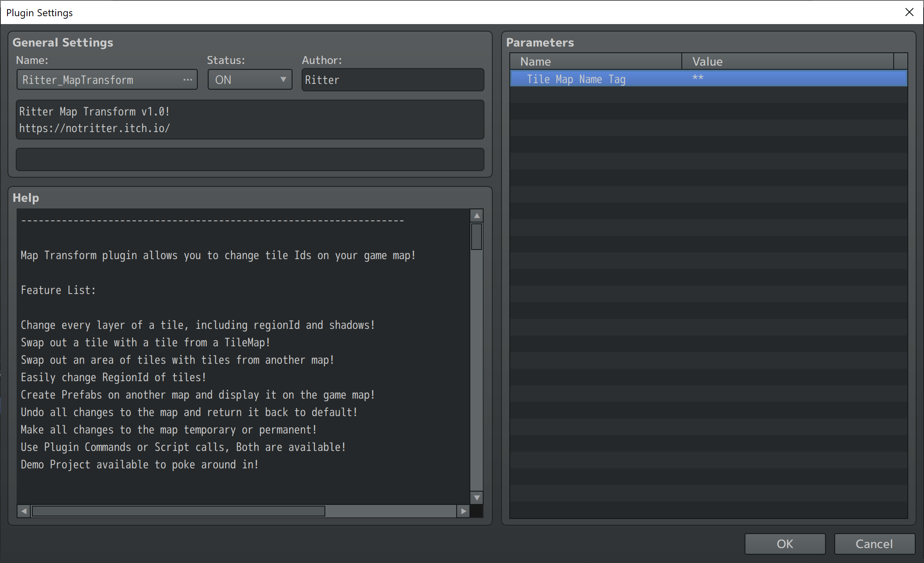Click the Value column header in Parameters
Screen dimensions: 924x563
tap(788, 61)
